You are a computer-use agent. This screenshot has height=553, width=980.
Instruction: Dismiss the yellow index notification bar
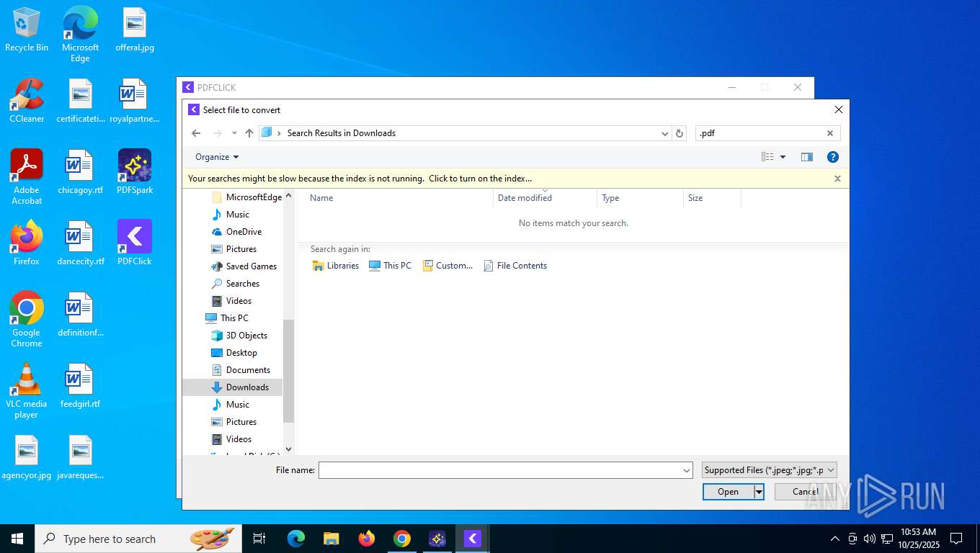point(837,179)
